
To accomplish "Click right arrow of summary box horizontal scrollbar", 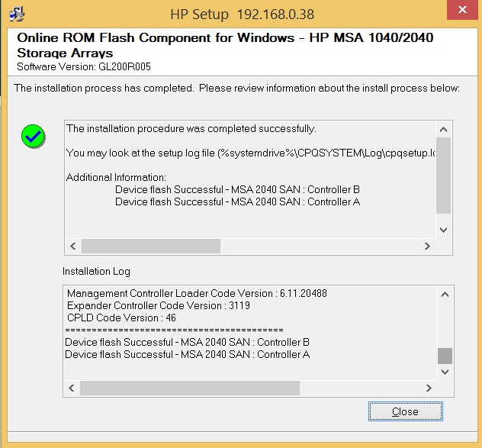I will click(x=427, y=247).
